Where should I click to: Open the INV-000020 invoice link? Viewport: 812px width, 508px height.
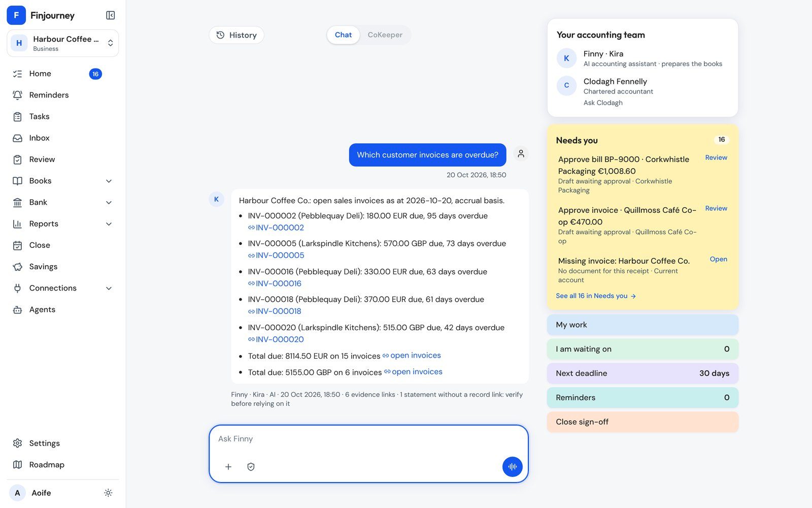[x=276, y=339]
